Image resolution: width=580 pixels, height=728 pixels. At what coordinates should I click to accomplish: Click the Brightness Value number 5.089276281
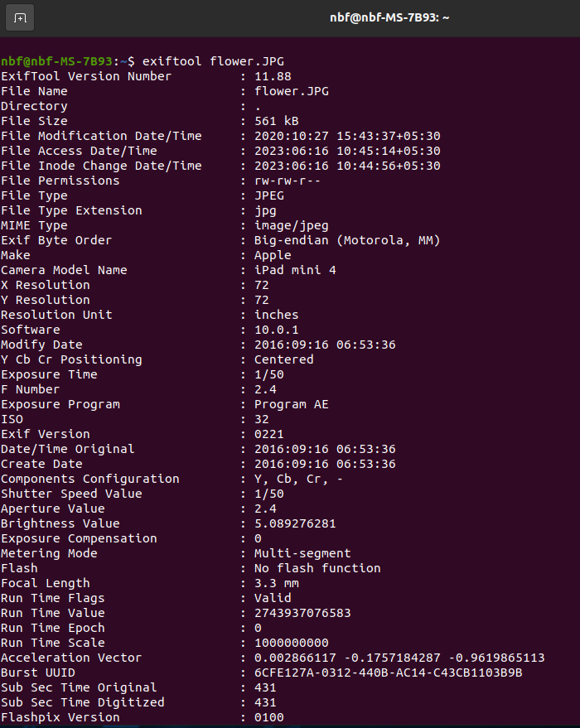point(295,523)
